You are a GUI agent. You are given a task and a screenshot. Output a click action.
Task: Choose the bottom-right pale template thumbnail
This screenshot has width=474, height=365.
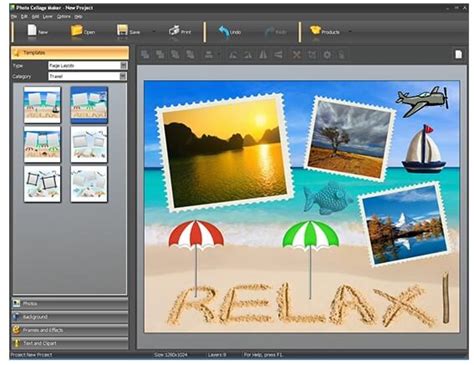point(89,184)
